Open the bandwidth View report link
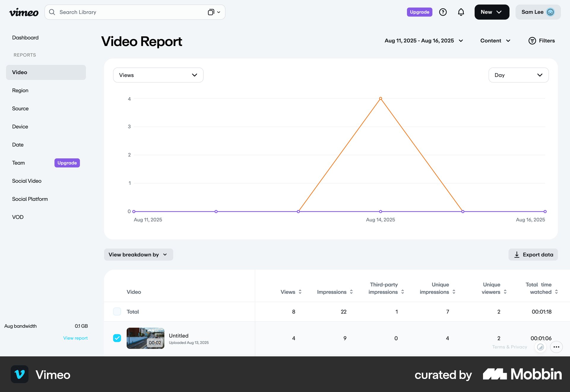Screen dimensions: 570x392 75,338
